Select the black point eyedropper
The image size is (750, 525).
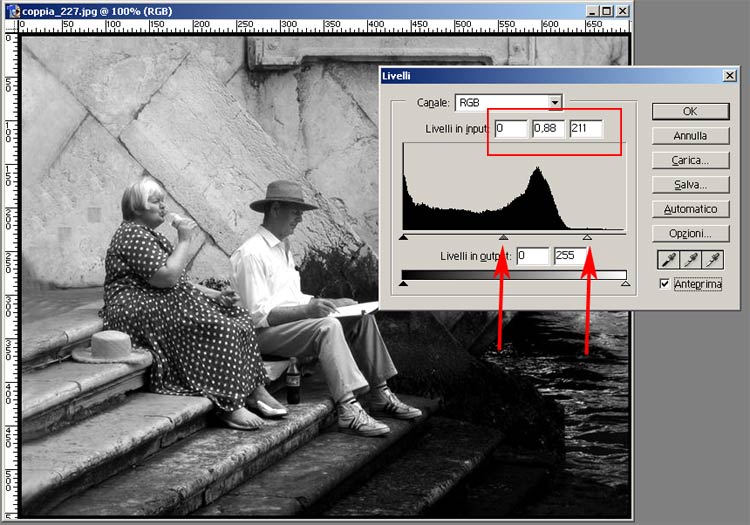coord(664,260)
